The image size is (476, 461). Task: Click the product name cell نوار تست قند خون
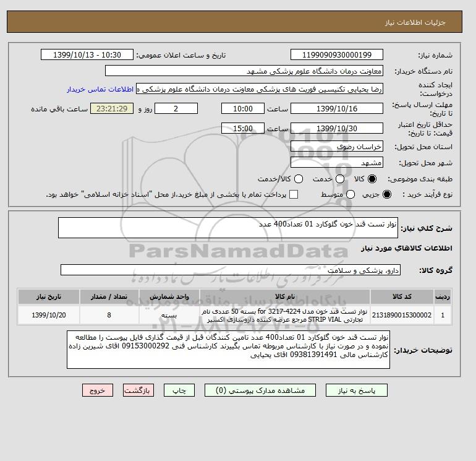pyautogui.click(x=285, y=315)
